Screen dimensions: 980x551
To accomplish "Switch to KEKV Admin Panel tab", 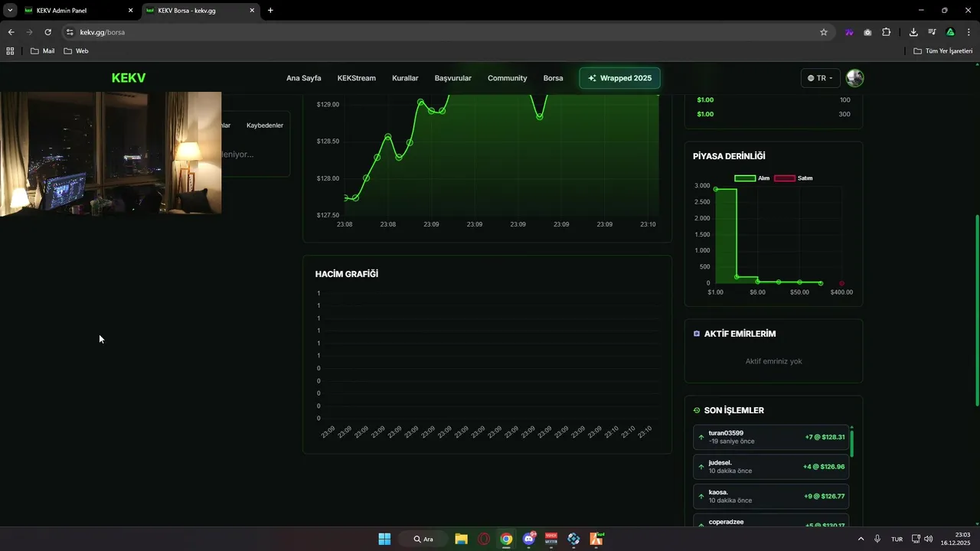I will pos(75,11).
